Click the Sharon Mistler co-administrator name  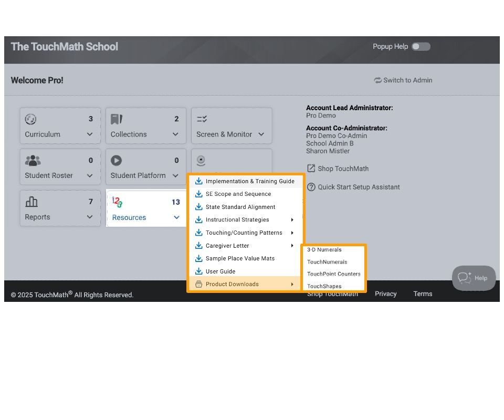(x=328, y=151)
